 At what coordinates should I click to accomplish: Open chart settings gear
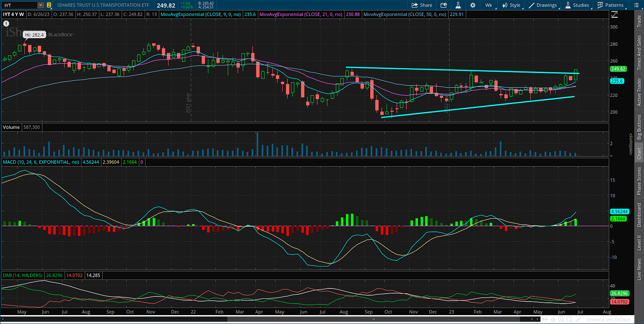point(473,5)
